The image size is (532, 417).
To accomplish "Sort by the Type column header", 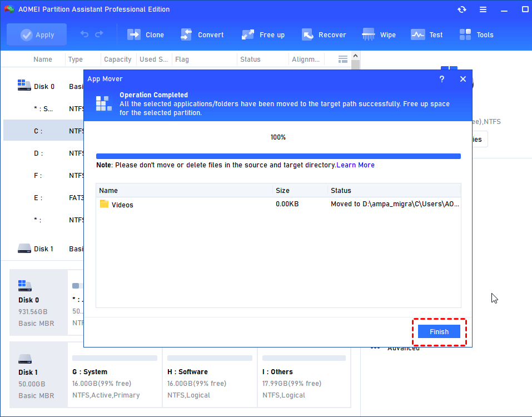I will (x=75, y=59).
